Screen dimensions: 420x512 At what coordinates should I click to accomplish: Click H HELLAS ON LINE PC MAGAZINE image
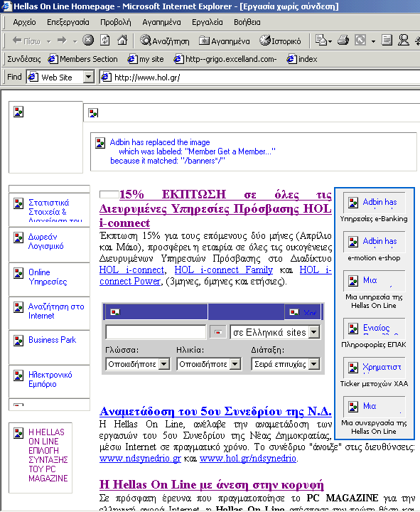click(41, 458)
